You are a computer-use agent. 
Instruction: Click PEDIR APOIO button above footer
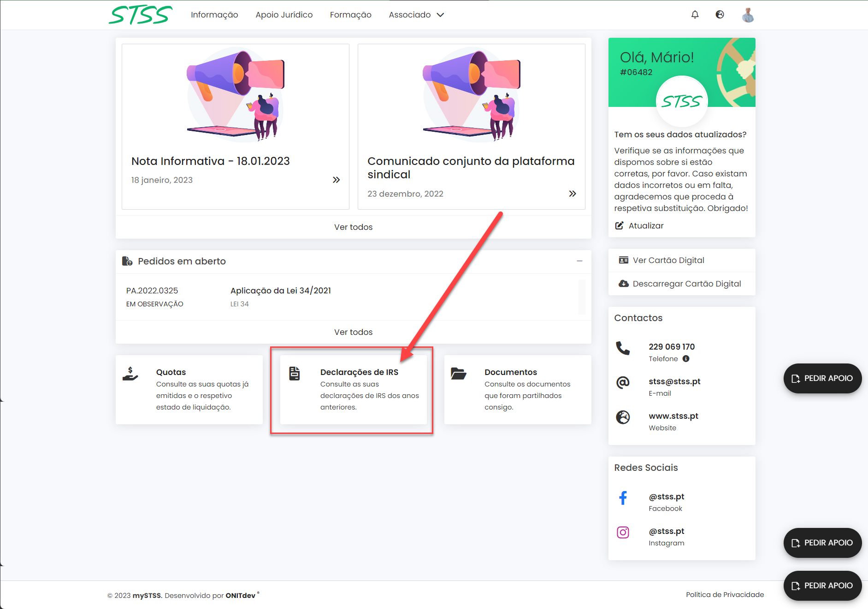[x=822, y=586]
